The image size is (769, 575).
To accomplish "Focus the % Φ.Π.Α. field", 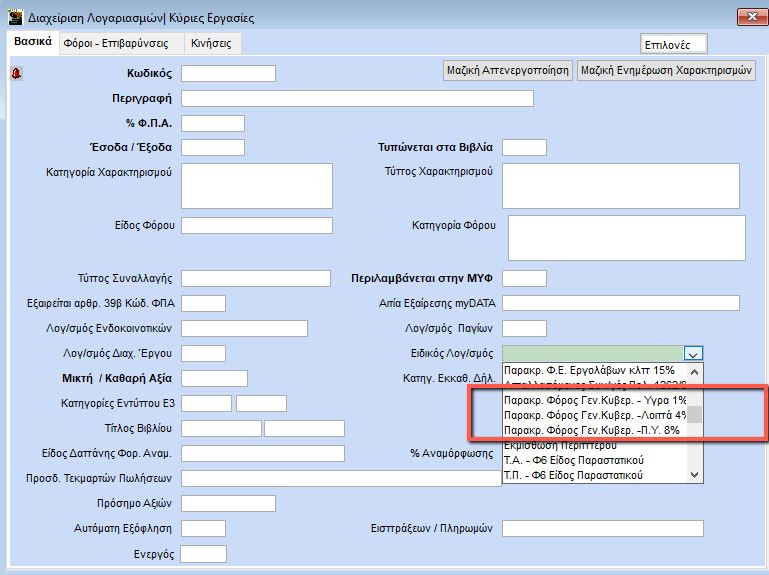I will [212, 123].
